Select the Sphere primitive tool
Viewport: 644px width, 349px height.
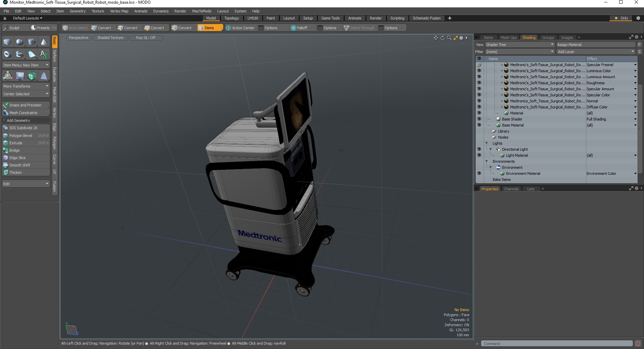[x=19, y=42]
